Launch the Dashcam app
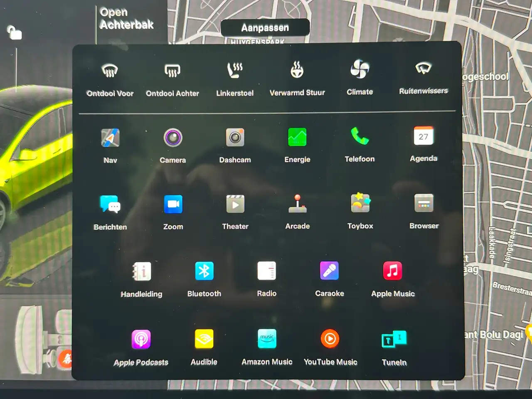532x399 pixels. tap(235, 138)
